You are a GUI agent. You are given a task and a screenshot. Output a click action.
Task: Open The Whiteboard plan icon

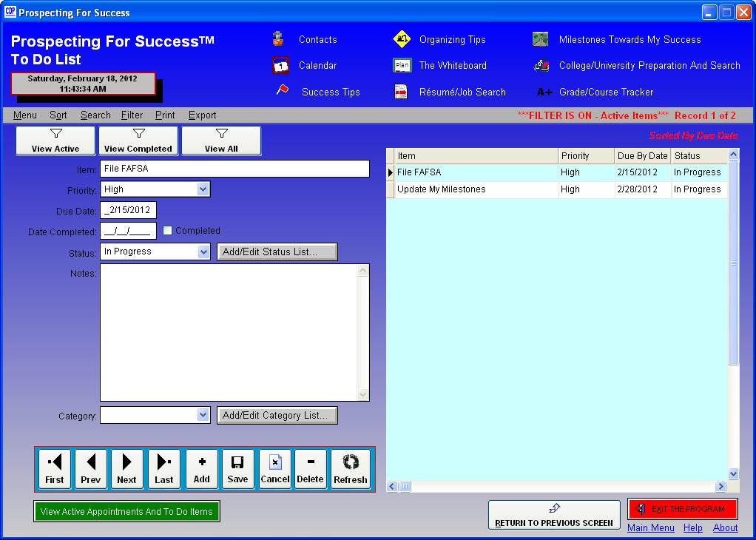pyautogui.click(x=402, y=65)
